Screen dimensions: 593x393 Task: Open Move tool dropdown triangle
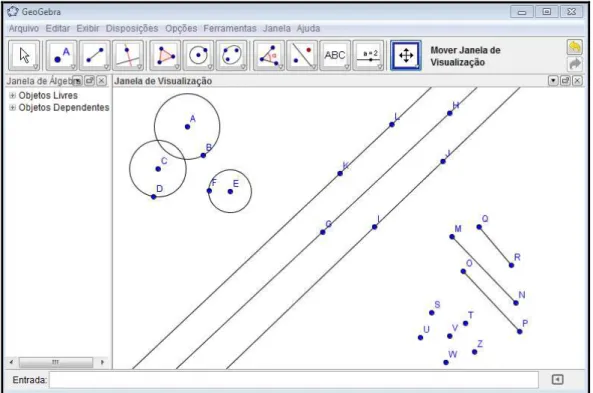click(36, 67)
